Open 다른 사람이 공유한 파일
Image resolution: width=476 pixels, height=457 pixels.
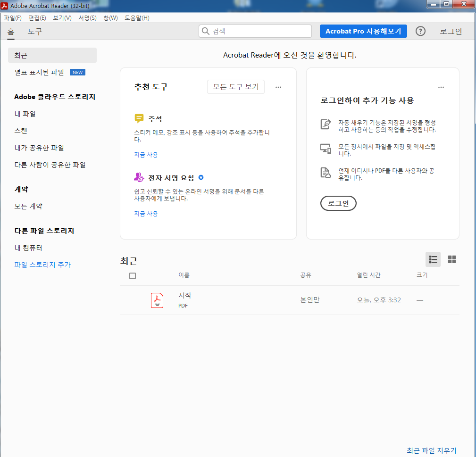(x=50, y=165)
